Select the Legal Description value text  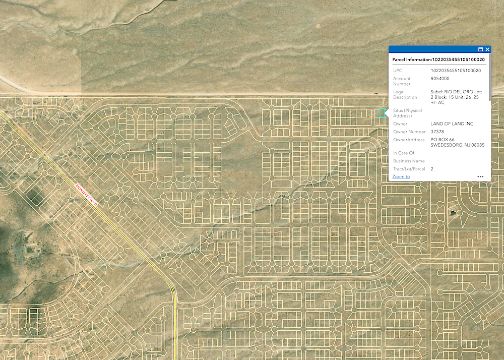pyautogui.click(x=456, y=97)
